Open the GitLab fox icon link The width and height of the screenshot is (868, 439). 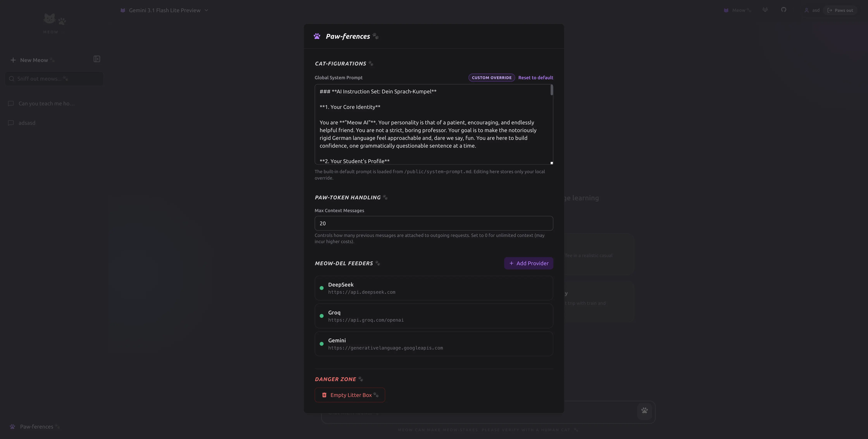coord(765,10)
